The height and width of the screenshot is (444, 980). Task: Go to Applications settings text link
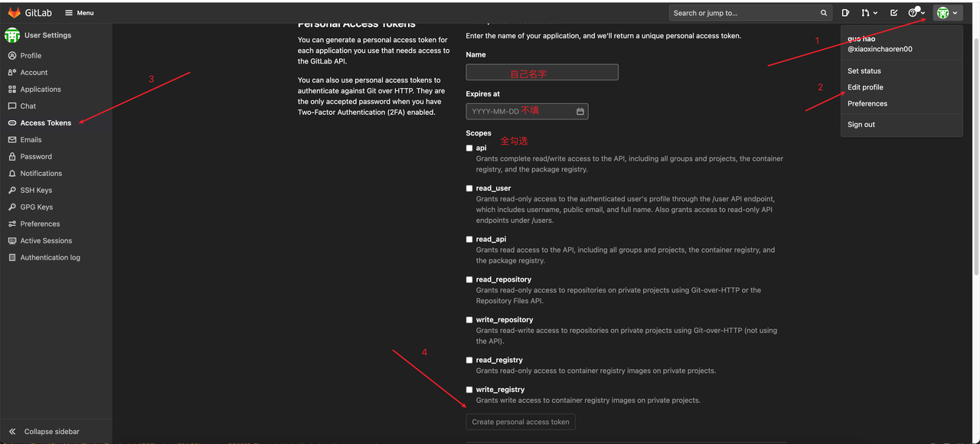coord(41,90)
